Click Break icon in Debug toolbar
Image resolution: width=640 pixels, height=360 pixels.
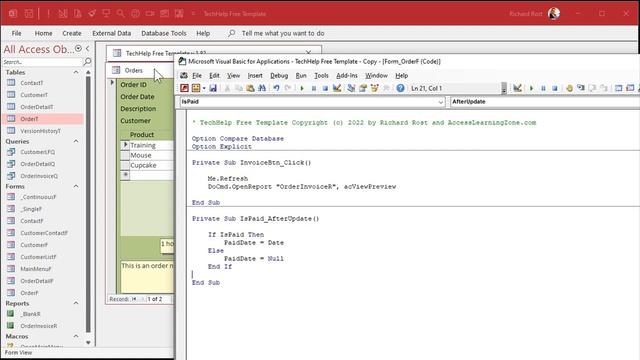coord(543,88)
